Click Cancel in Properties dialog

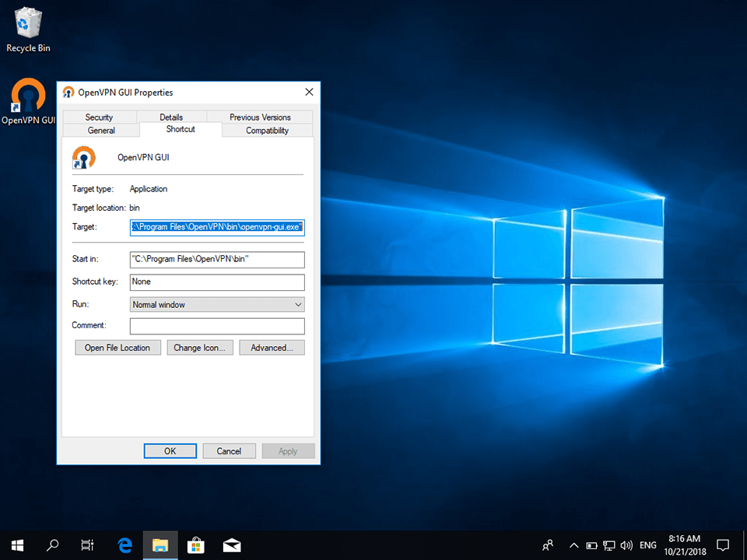[229, 451]
